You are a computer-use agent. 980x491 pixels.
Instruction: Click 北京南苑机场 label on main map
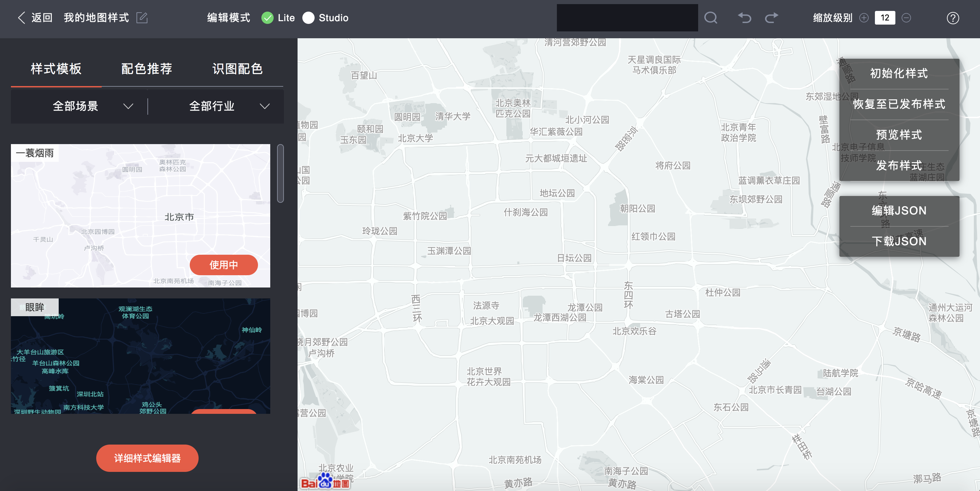[x=515, y=460]
